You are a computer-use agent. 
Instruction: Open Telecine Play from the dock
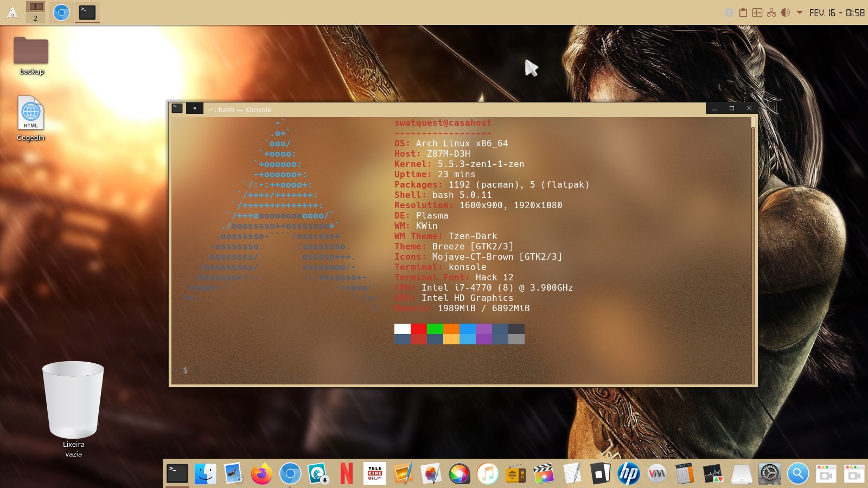point(375,474)
